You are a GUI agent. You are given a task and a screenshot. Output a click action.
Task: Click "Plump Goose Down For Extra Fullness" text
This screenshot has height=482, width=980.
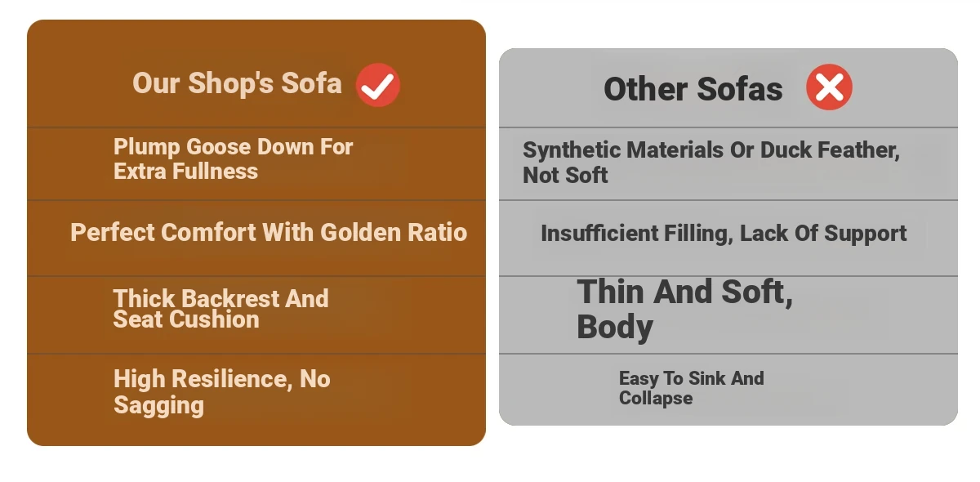[233, 159]
